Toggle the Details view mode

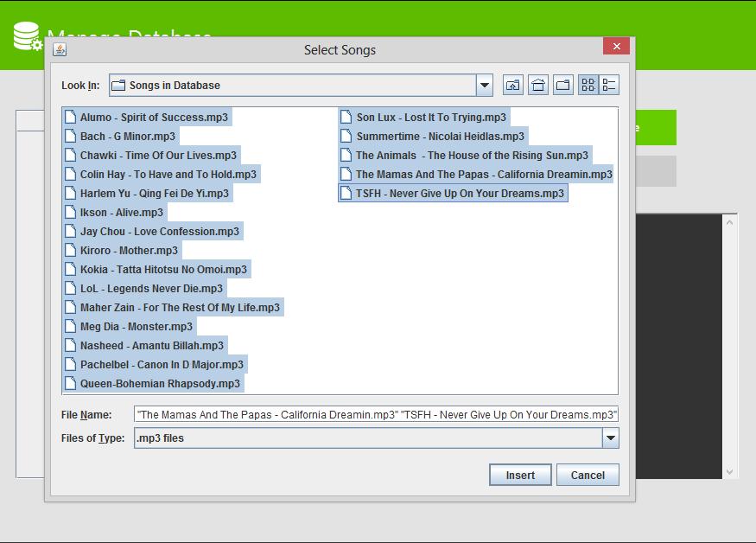click(x=607, y=84)
